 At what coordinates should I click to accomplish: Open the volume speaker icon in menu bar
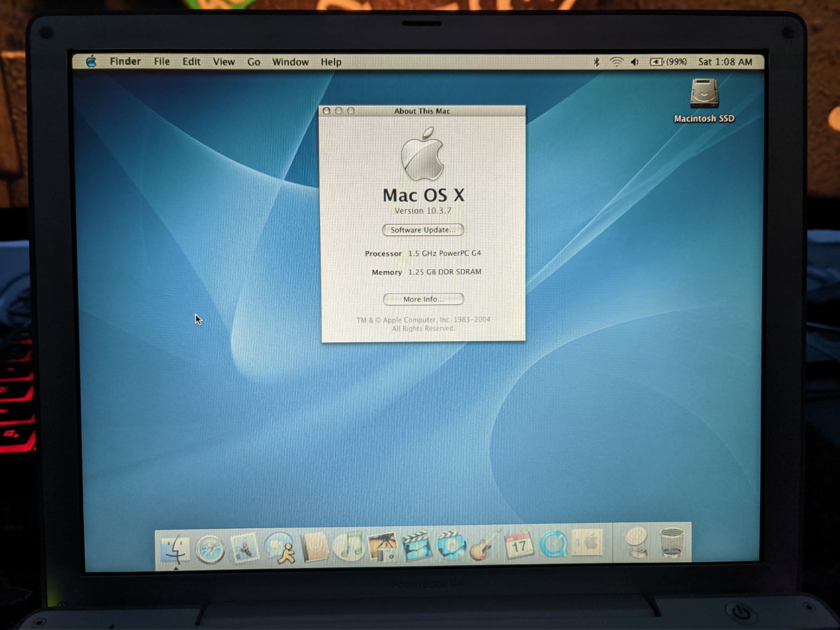[635, 62]
